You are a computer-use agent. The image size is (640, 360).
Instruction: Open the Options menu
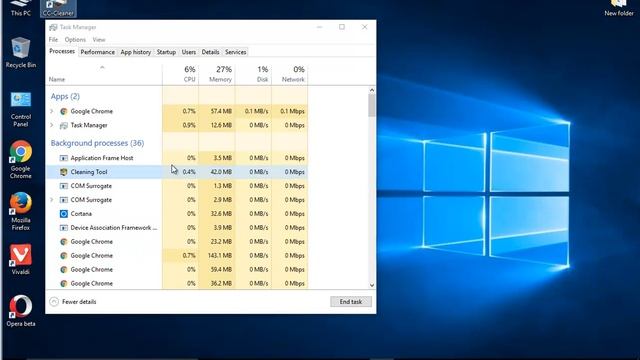(75, 40)
